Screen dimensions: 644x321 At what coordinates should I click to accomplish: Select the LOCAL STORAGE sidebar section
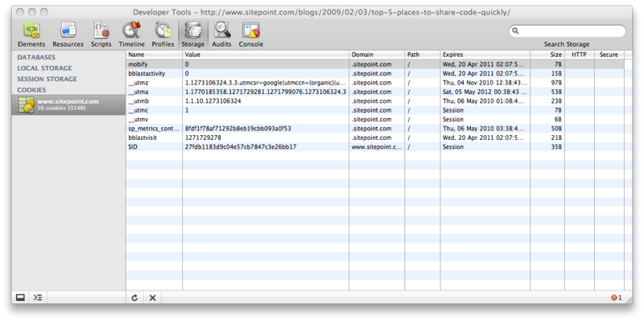click(44, 68)
